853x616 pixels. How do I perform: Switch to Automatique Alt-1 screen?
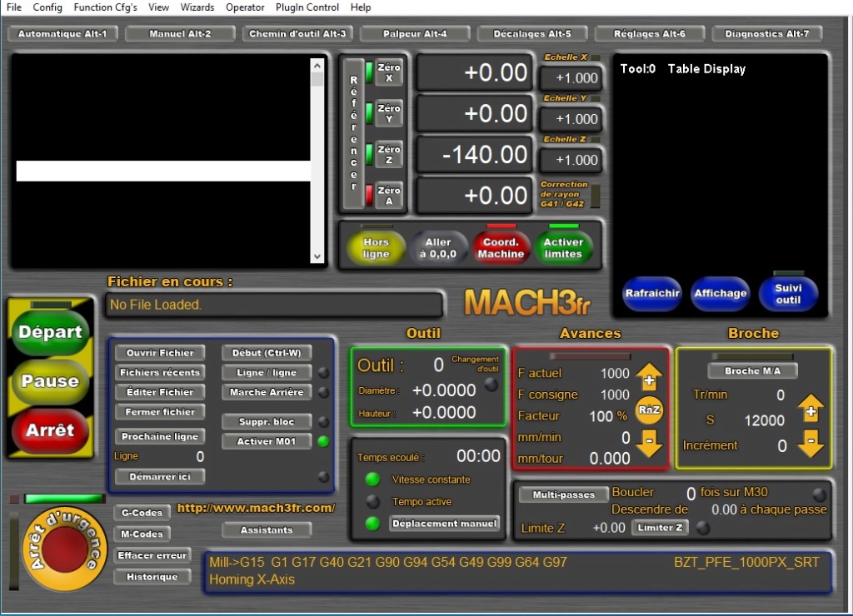point(62,33)
